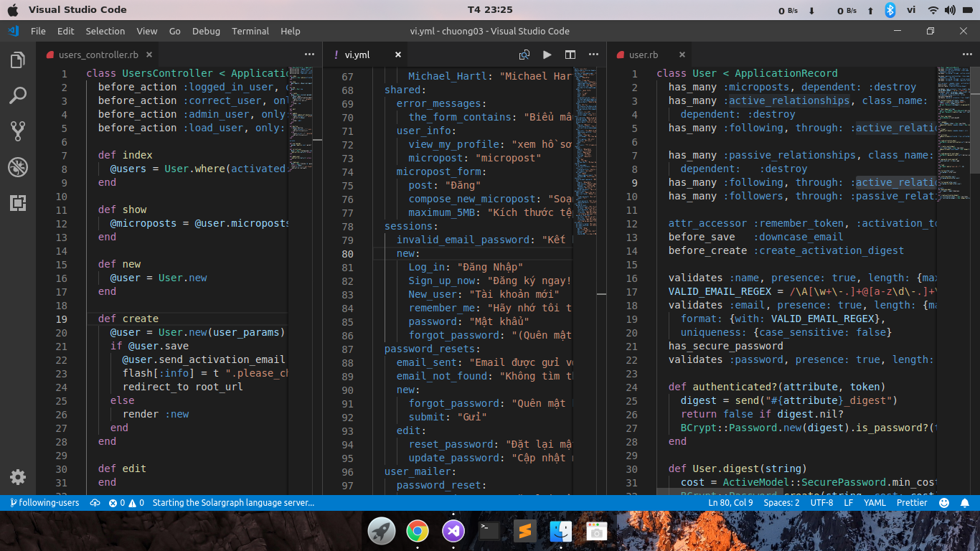
Task: Click the open changes icon above vi.yml
Action: (524, 55)
